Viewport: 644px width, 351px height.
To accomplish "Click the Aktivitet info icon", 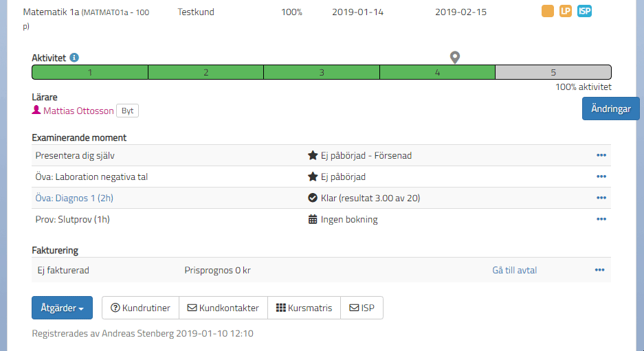I will tap(74, 58).
